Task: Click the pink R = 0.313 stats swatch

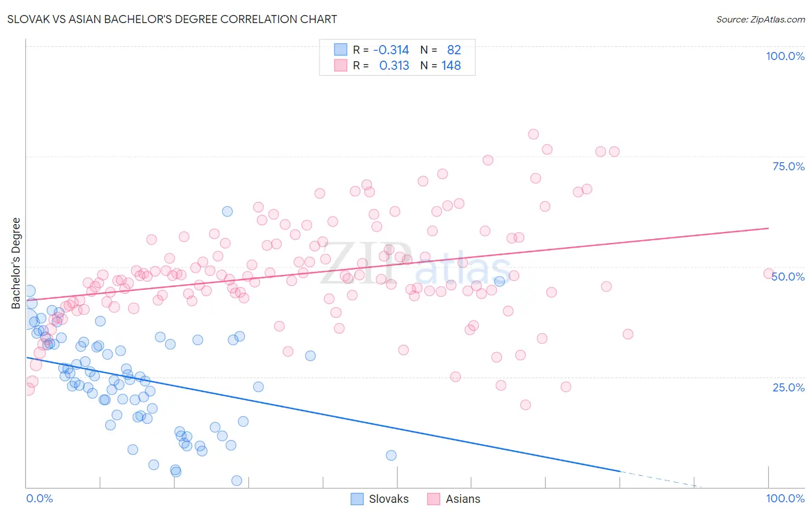Action: [341, 65]
